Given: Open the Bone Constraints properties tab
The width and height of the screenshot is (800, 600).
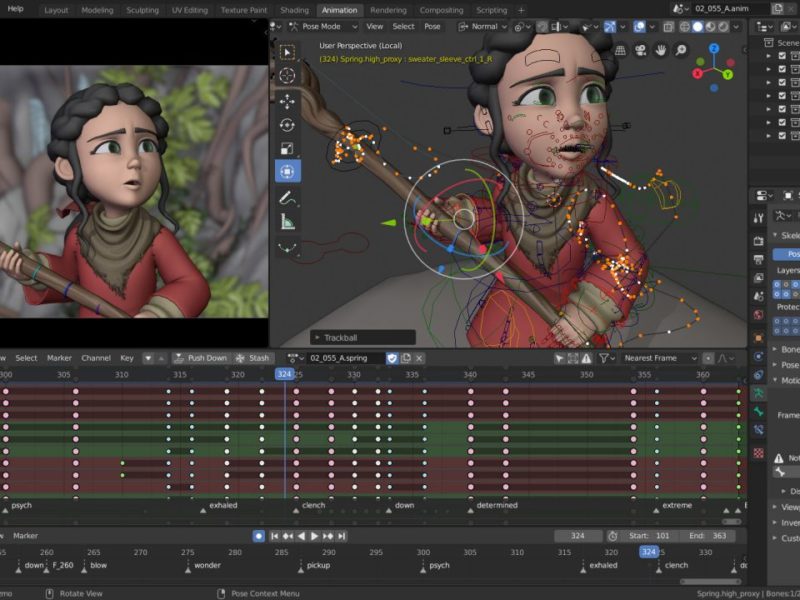Looking at the screenshot, I should click(759, 430).
